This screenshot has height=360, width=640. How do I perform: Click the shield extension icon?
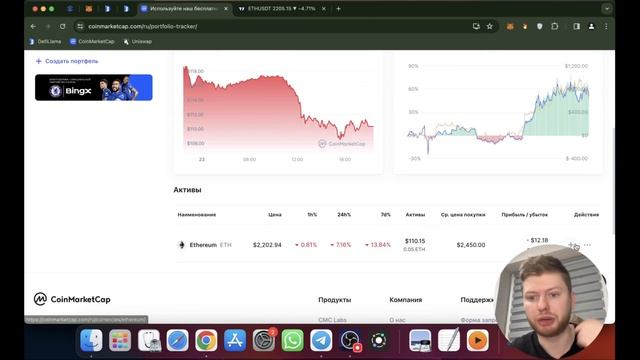540,26
